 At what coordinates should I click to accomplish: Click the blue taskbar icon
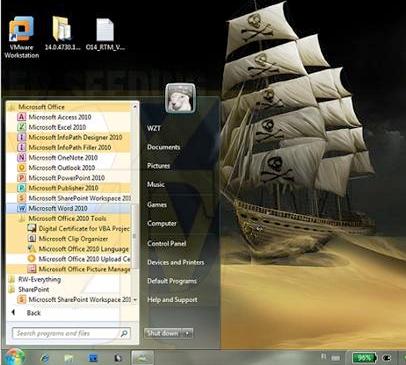point(93,358)
